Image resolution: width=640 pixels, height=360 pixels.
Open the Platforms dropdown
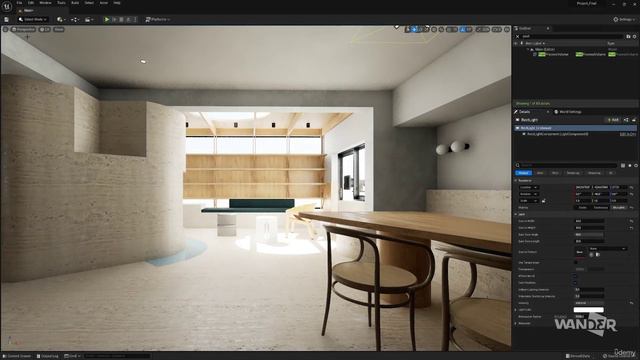click(x=158, y=20)
